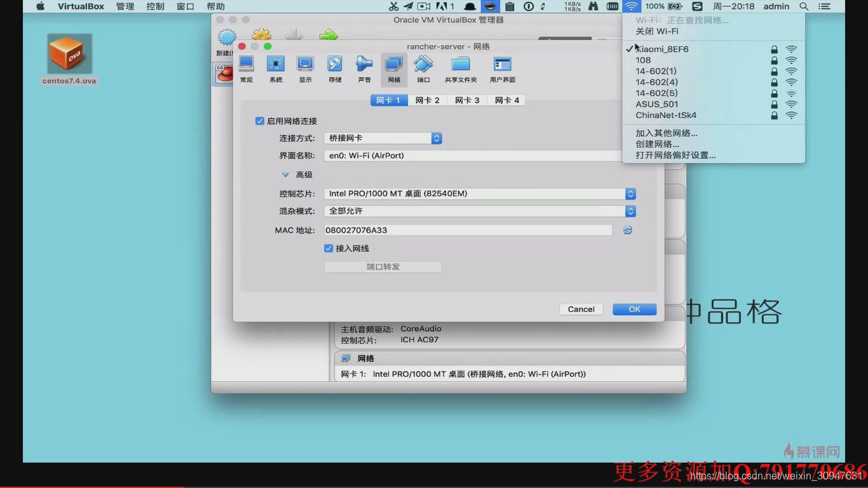Screen dimensions: 868x488
Task: Select the 14-602(5) Wi-Fi network
Action: (714, 93)
